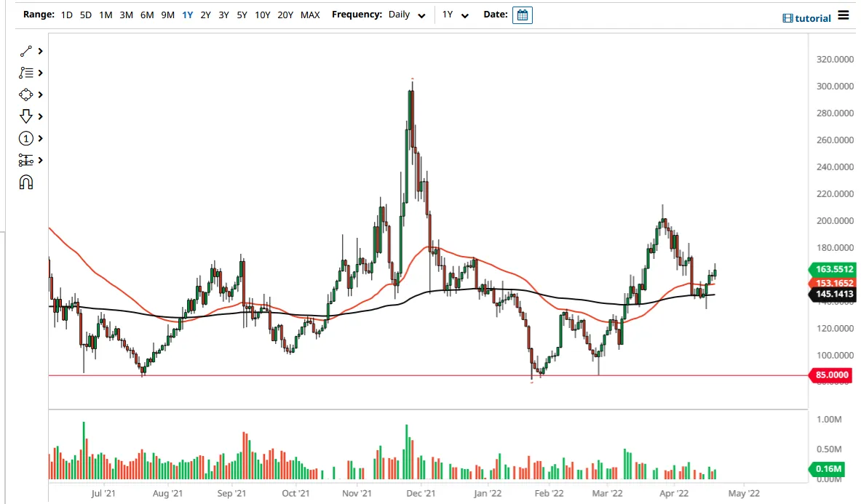Choose the down arrow annotation tool

pyautogui.click(x=25, y=116)
